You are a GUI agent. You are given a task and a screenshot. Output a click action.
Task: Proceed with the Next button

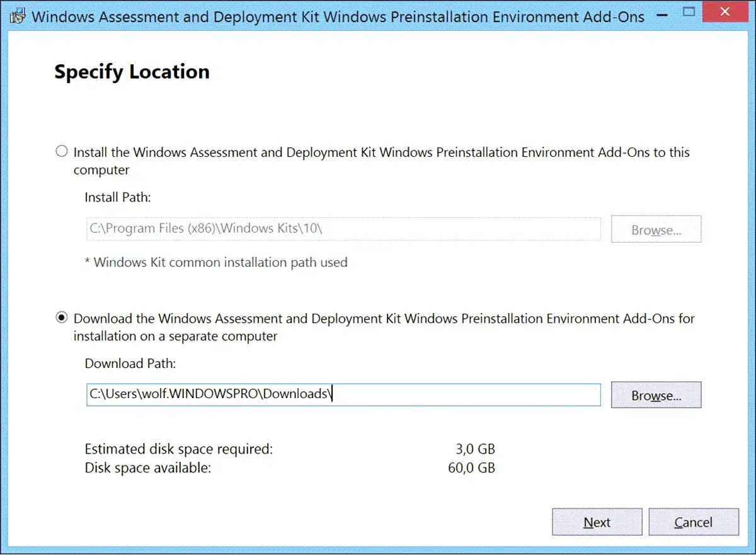[597, 522]
